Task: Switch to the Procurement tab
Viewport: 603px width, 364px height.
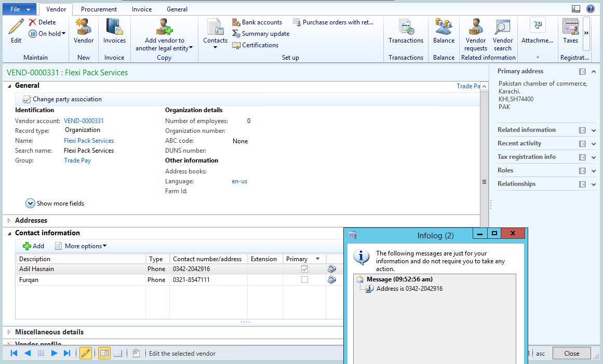Action: [99, 9]
